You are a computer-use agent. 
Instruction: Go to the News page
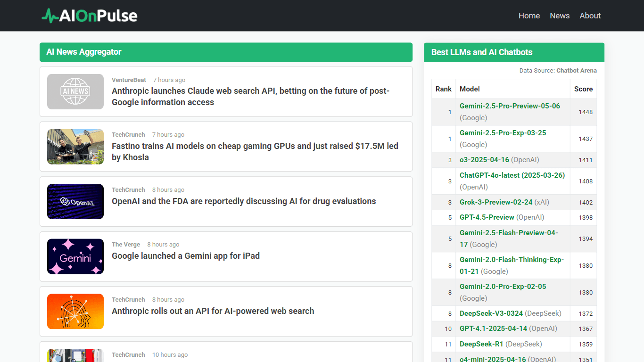click(x=560, y=16)
